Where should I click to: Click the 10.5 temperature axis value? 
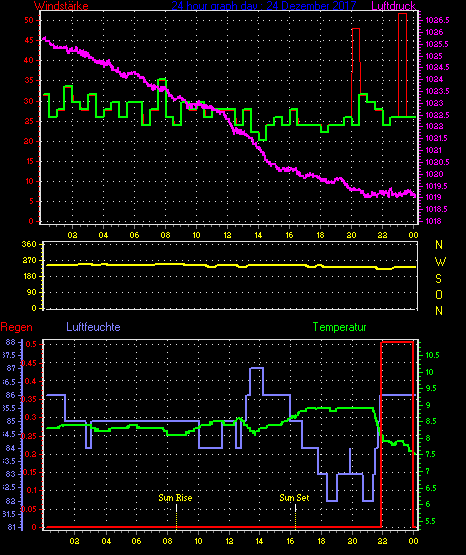(432, 355)
